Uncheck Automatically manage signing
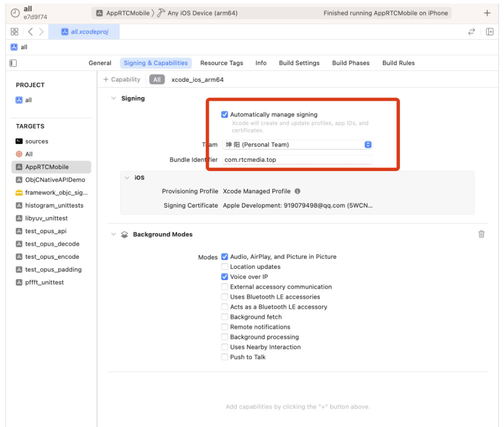 pyautogui.click(x=225, y=114)
